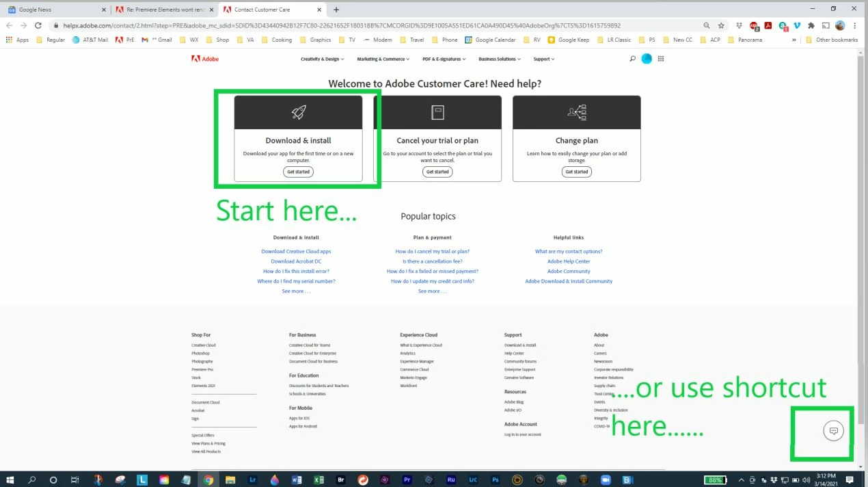868x487 pixels.
Task: Open the LR Classic bookmark folder
Action: click(x=614, y=40)
